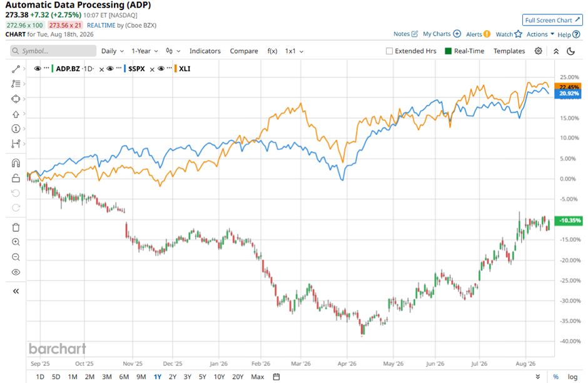Select the numbered label annotation tool
The height and width of the screenshot is (383, 588).
[16, 129]
